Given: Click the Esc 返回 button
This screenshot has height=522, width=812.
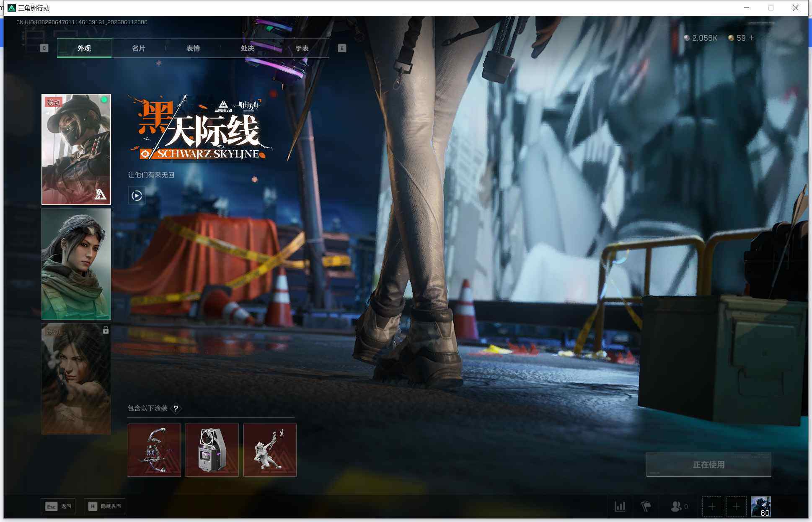Looking at the screenshot, I should [x=58, y=507].
